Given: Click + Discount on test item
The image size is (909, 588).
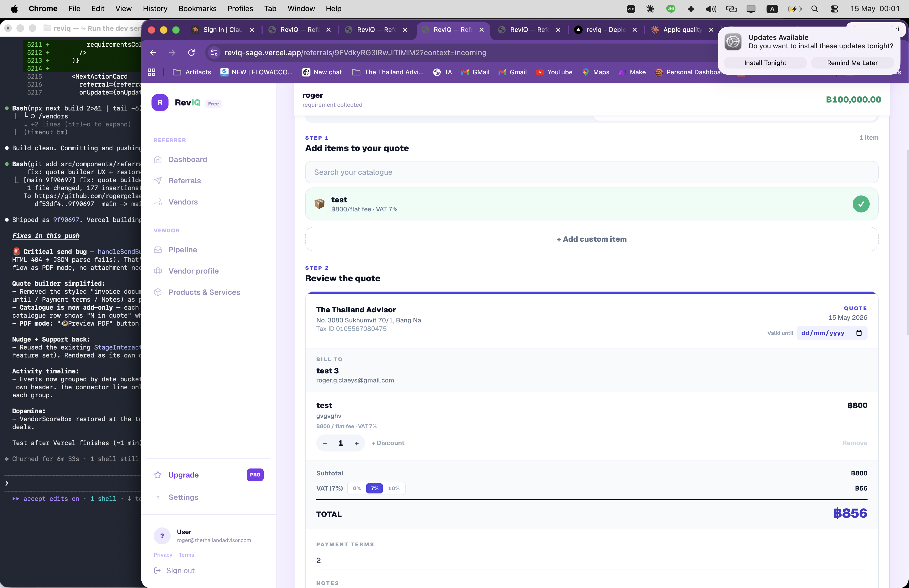Looking at the screenshot, I should pos(388,443).
